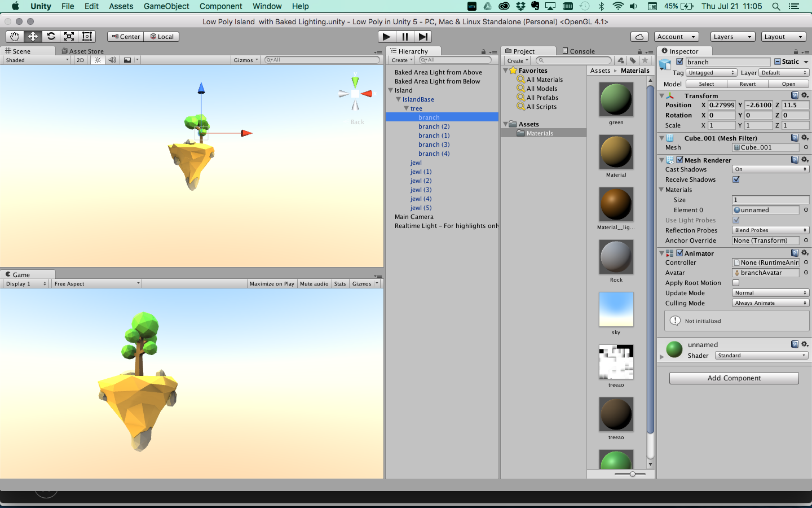
Task: Click Mesh Filter help book icon
Action: click(795, 138)
